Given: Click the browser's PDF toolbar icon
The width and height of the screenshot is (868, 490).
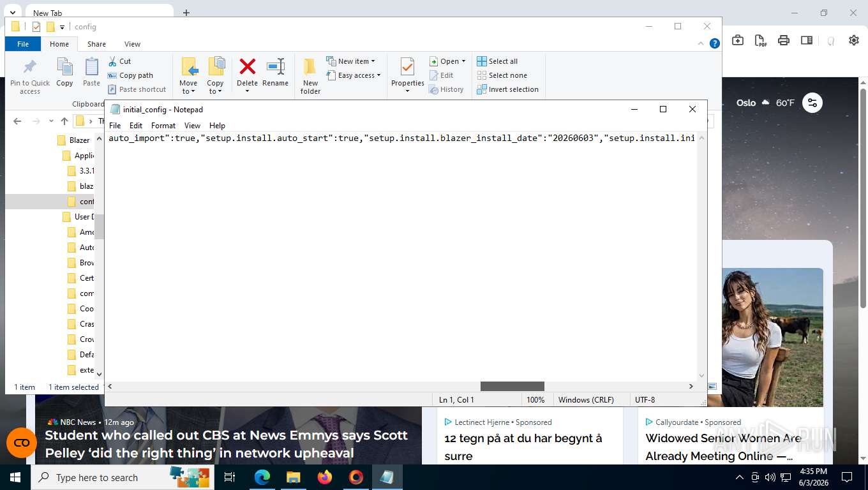Looking at the screenshot, I should (761, 40).
